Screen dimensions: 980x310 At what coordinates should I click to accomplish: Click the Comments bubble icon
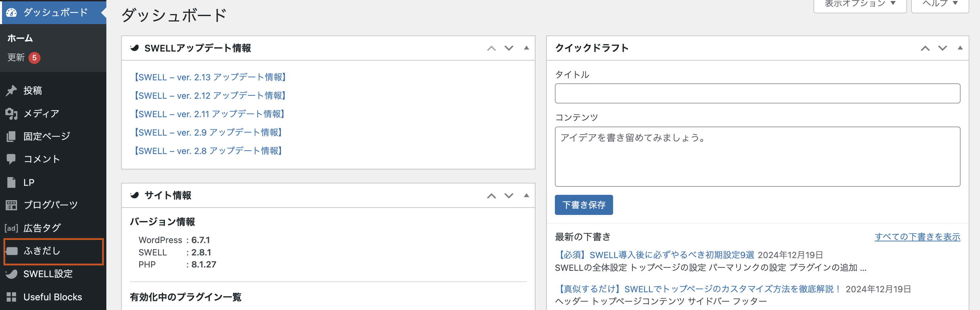[11, 159]
